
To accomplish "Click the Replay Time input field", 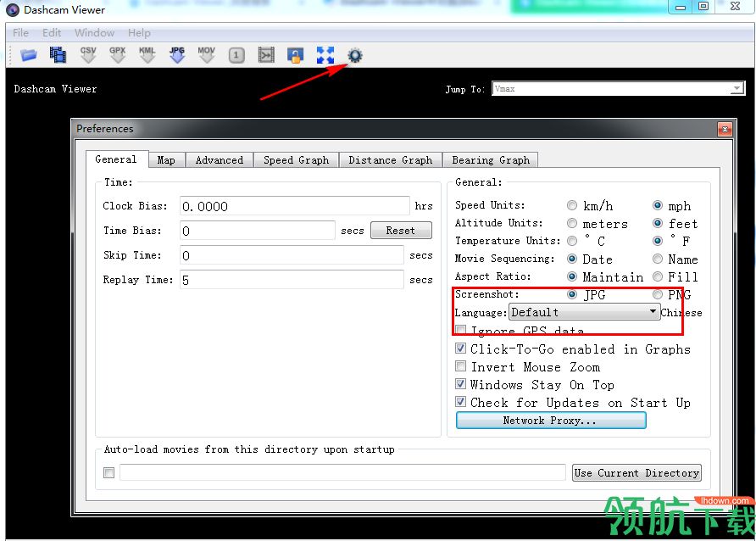I will (x=292, y=280).
